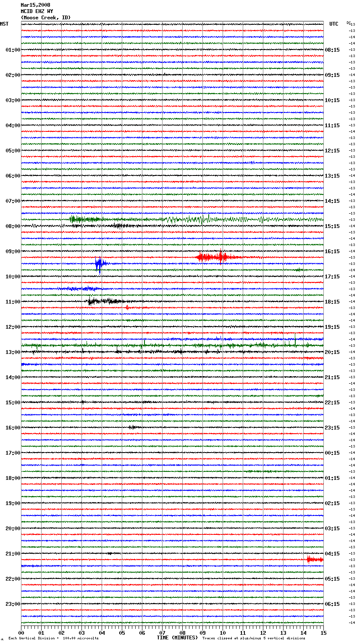Select the 02:00 MST time label
Screen dimensions: 357x644
13,75
